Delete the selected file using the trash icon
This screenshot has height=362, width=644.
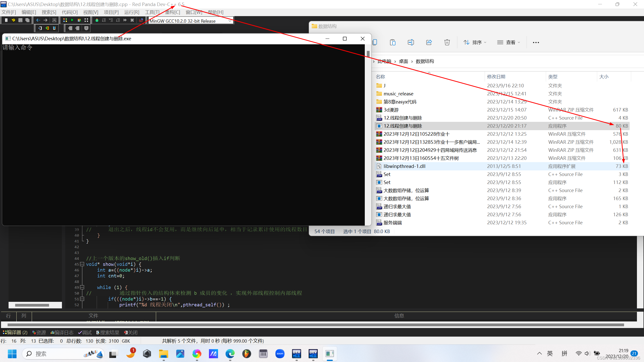pos(447,42)
